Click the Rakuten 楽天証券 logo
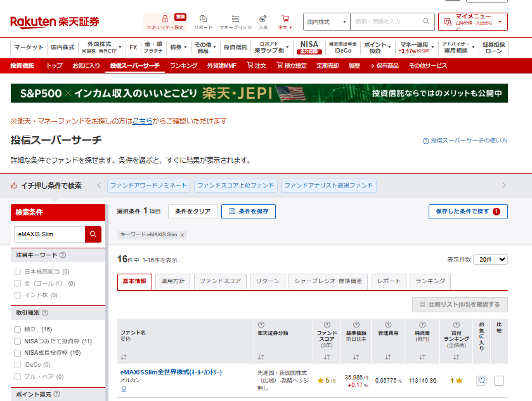Viewport: 532px width, 401px height. click(55, 22)
